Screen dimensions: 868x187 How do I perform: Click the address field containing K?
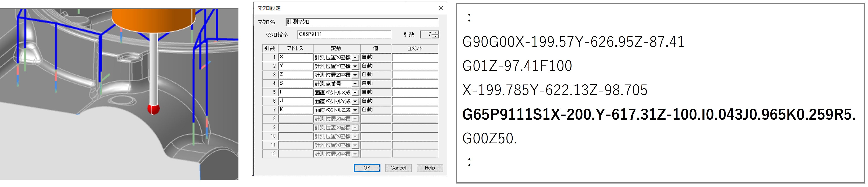coord(295,110)
